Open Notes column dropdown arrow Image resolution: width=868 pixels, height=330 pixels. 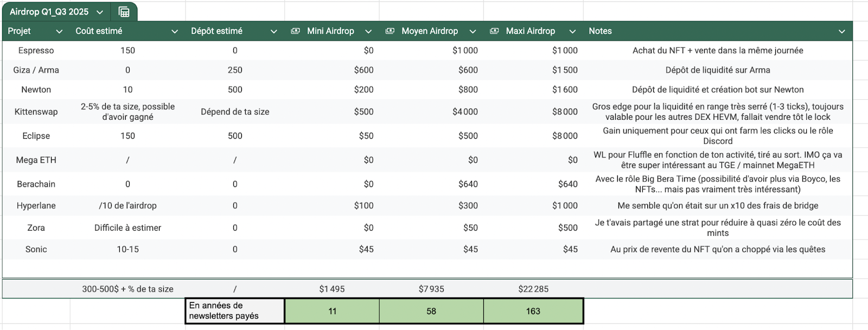click(842, 31)
